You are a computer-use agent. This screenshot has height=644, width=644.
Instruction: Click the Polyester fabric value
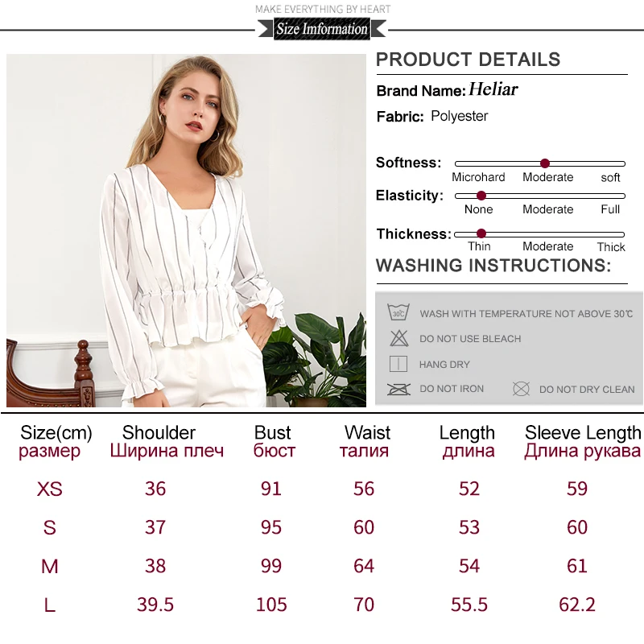click(x=460, y=116)
